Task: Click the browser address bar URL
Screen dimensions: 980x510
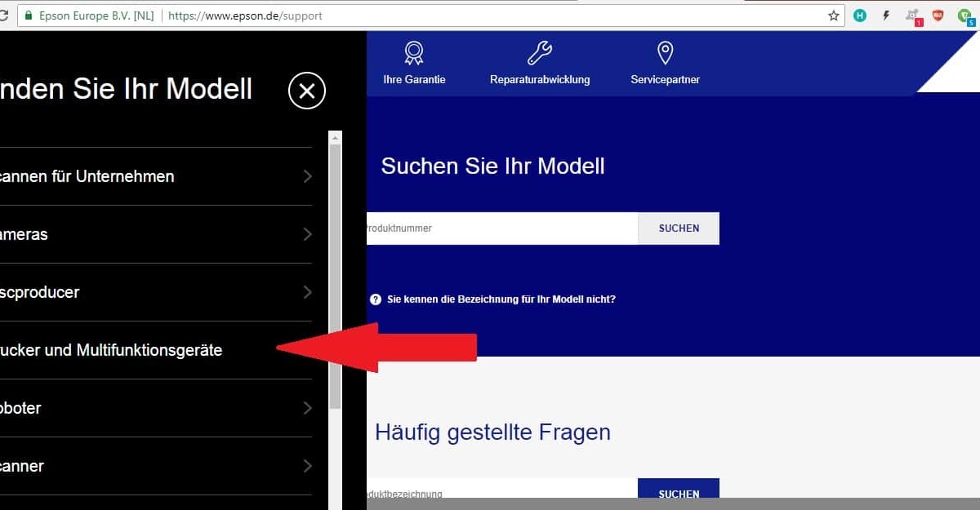Action: pyautogui.click(x=245, y=16)
